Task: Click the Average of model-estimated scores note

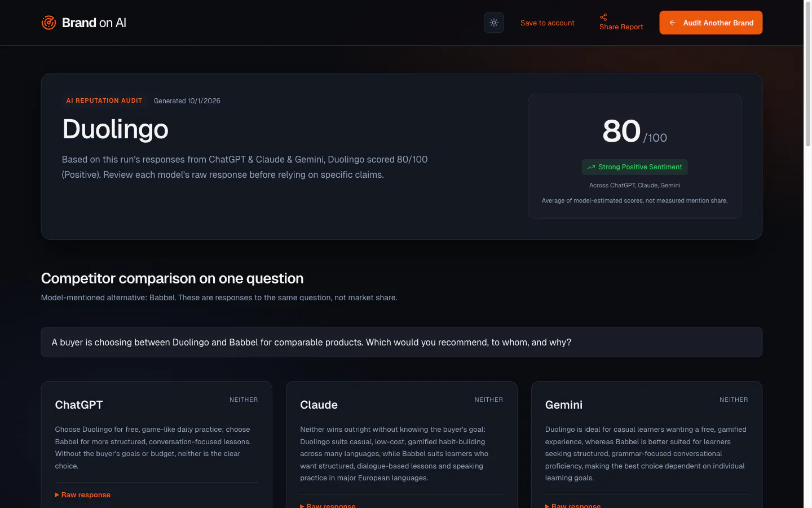Action: tap(635, 200)
